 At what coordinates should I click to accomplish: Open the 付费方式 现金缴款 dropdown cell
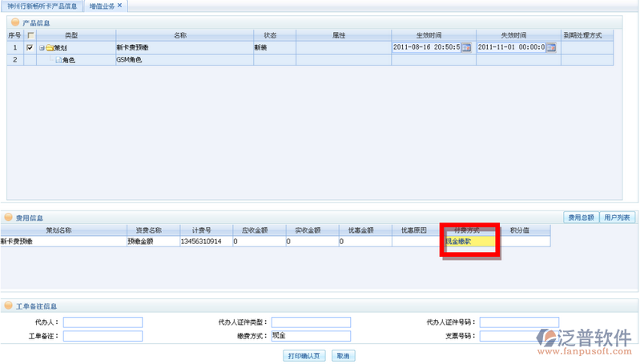coord(470,241)
